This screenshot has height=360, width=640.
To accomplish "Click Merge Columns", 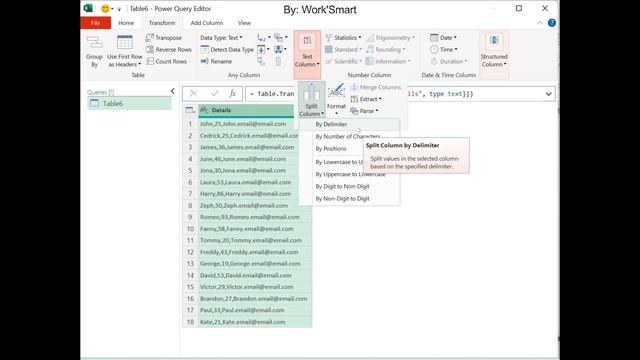I will [x=376, y=87].
